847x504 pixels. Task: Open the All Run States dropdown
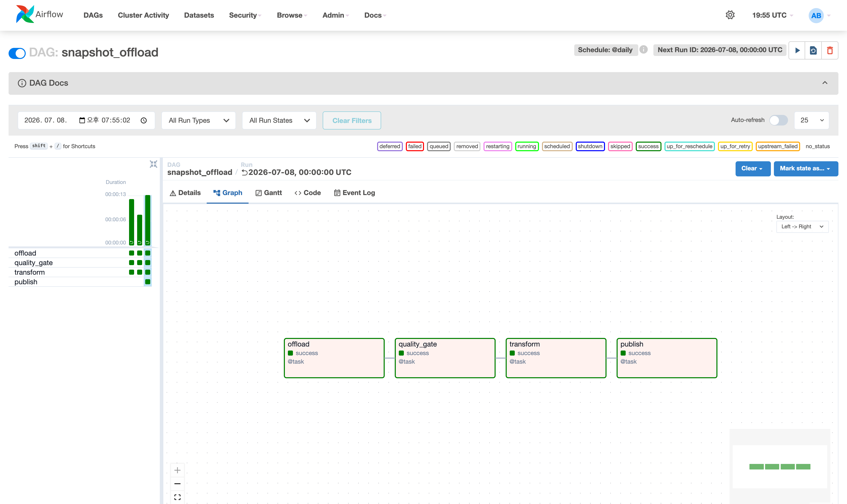point(279,120)
